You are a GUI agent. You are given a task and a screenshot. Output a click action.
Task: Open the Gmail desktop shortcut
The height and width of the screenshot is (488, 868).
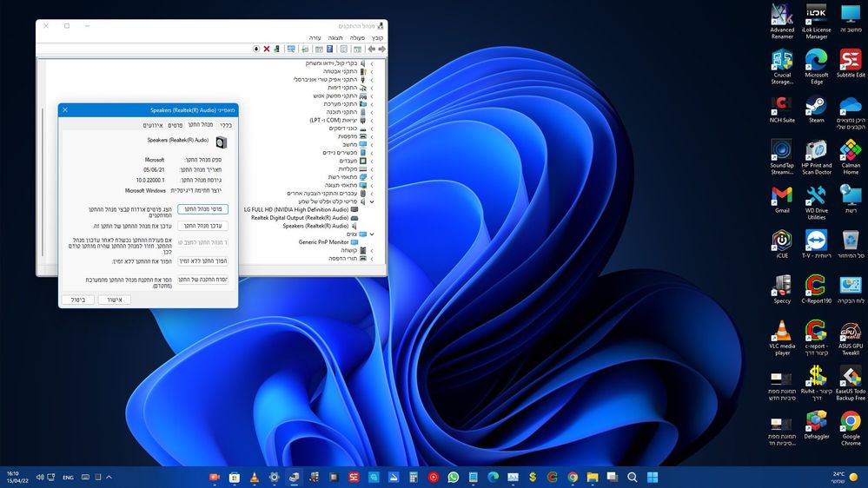782,196
